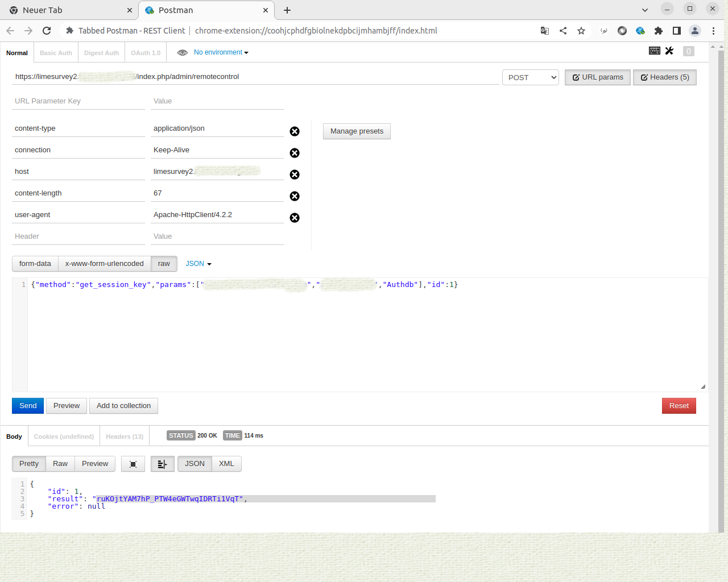
Task: Open the response Headers (13) tab
Action: click(125, 436)
